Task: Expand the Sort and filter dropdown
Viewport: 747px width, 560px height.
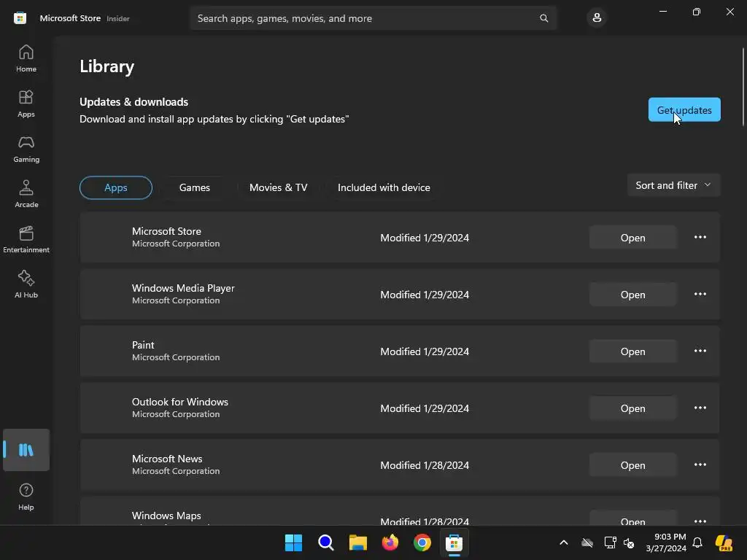Action: pos(673,185)
